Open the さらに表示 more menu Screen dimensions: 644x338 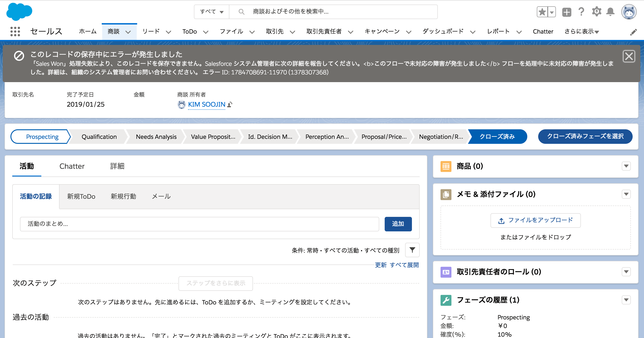pyautogui.click(x=582, y=32)
